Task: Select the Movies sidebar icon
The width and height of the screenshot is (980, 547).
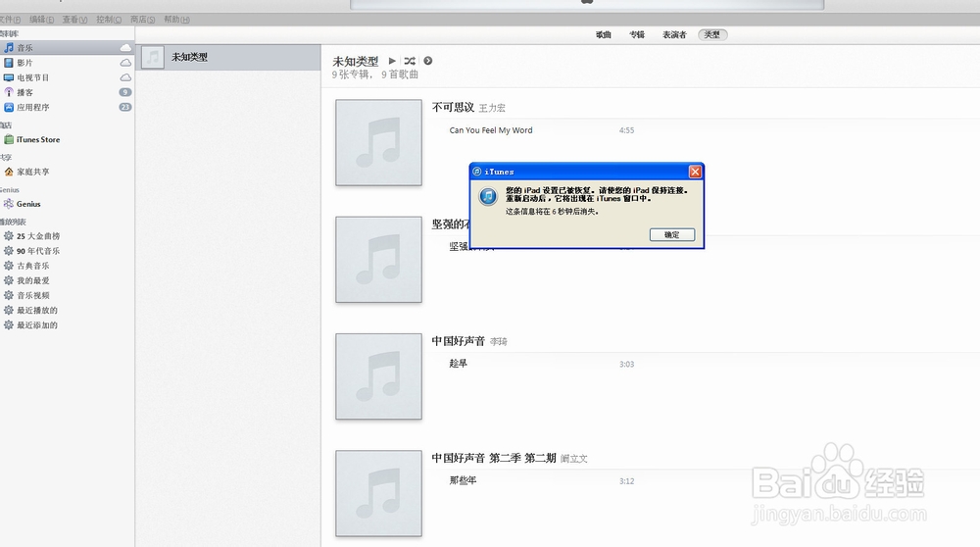Action: coord(9,63)
